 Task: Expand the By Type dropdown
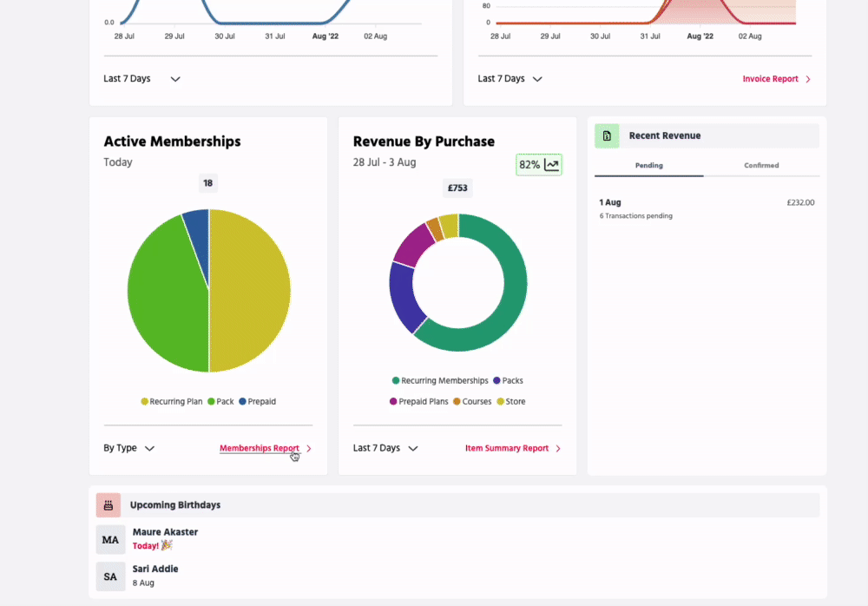point(128,448)
